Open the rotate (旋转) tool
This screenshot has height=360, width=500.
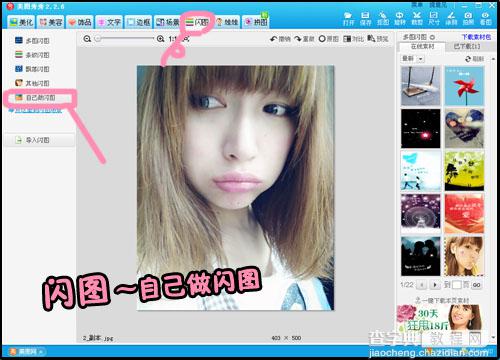point(399,19)
